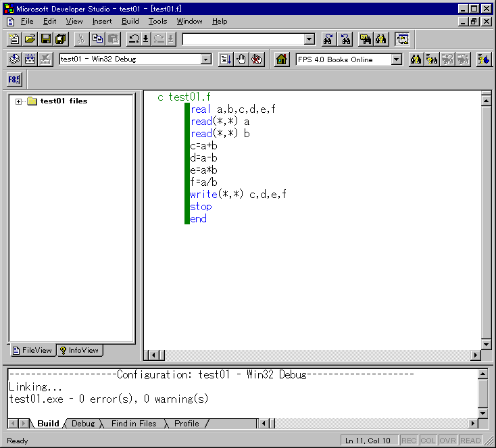Click the Undo arrow icon
496x448 pixels.
[x=134, y=39]
